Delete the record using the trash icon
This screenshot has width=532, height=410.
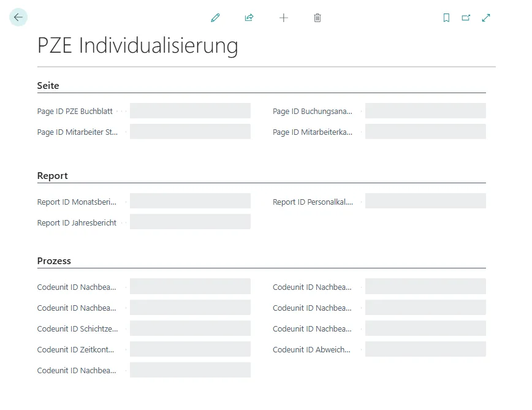[317, 18]
